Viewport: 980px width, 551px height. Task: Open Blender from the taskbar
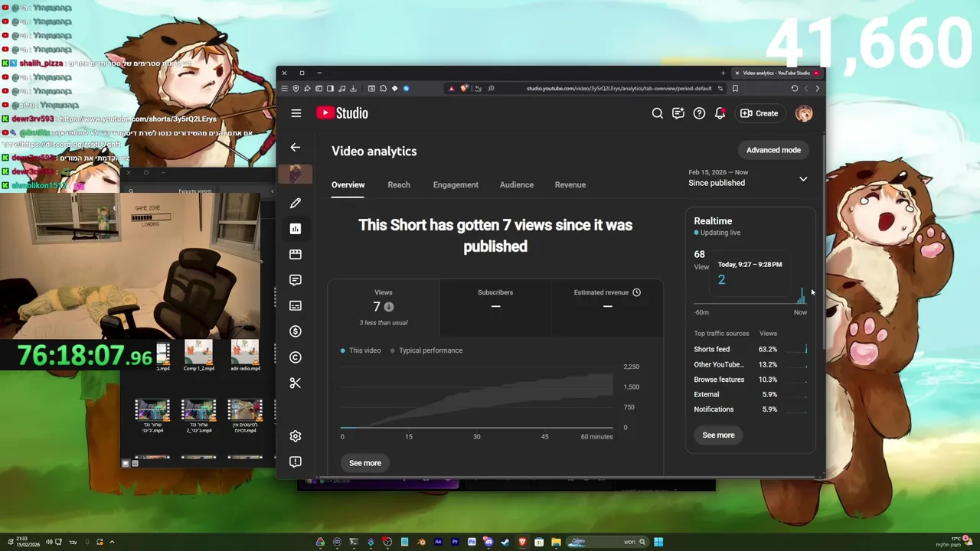pos(421,542)
